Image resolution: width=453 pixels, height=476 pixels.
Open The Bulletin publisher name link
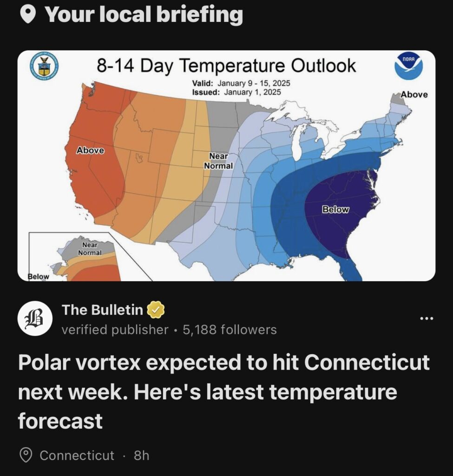[x=102, y=310]
